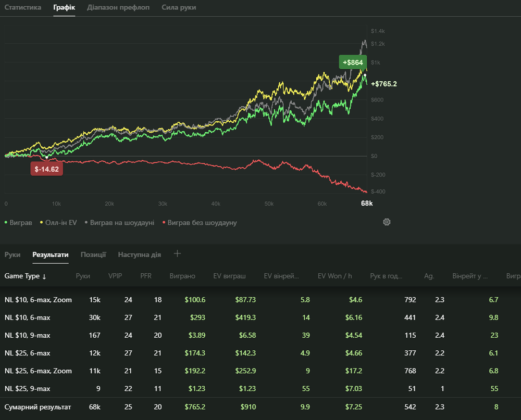
Task: Sort table by VPIP column header
Action: click(115, 276)
